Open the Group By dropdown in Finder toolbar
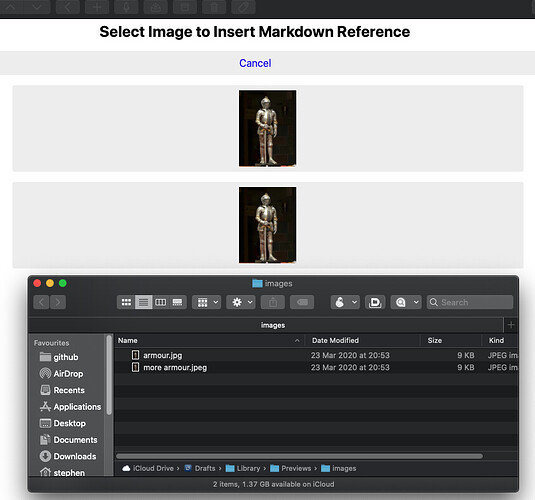The image size is (535, 500). coord(206,302)
